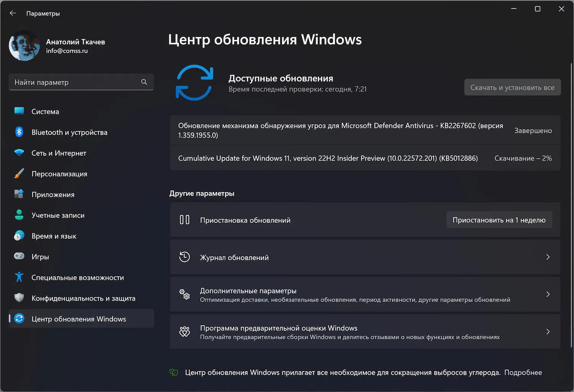Select Учетные записи in the sidebar
The width and height of the screenshot is (574, 392).
click(57, 215)
